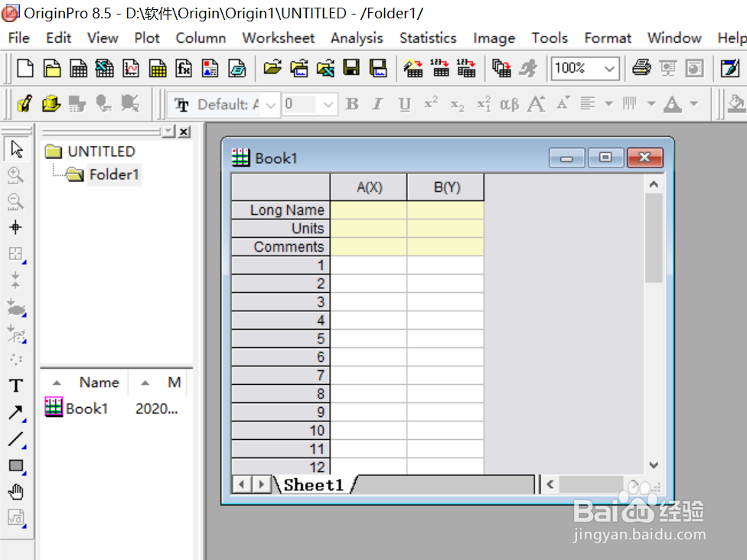Image resolution: width=747 pixels, height=560 pixels.
Task: Switch to the Sheet1 tab
Action: (314, 485)
